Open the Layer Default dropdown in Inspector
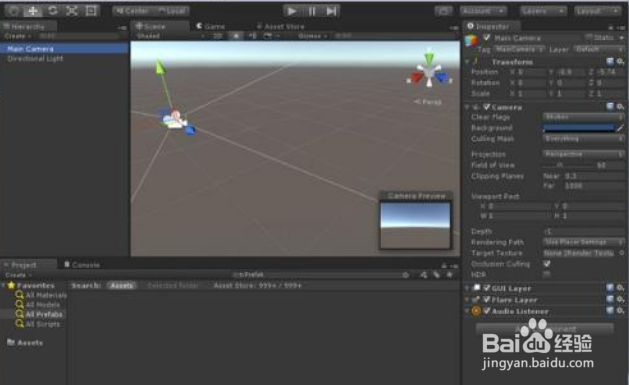629x385 pixels. pos(599,49)
